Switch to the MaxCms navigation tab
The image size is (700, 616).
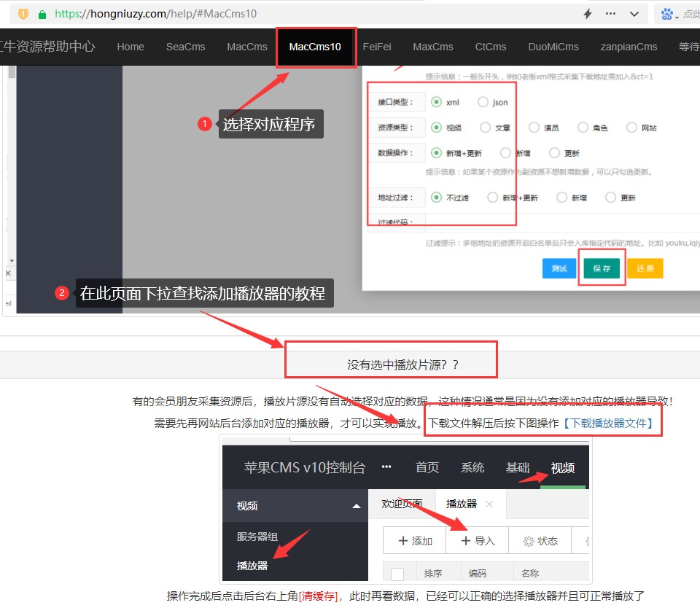pos(432,47)
